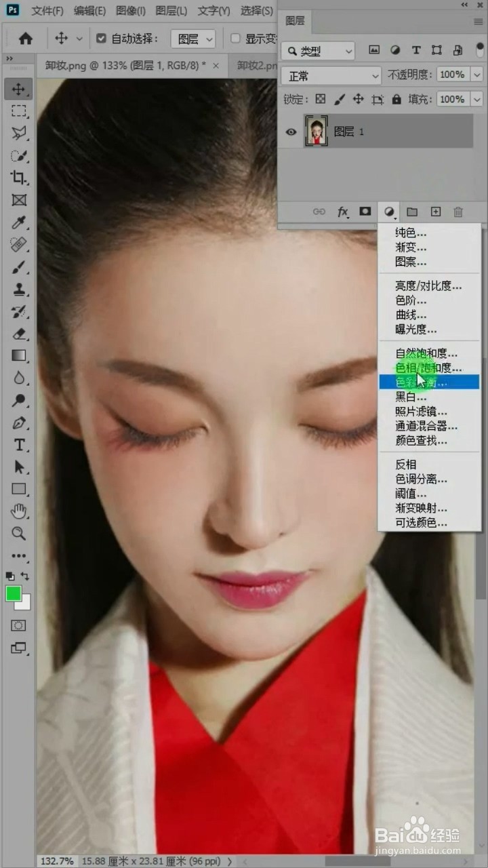
Task: Open the 图像(I) menu
Action: tap(131, 11)
